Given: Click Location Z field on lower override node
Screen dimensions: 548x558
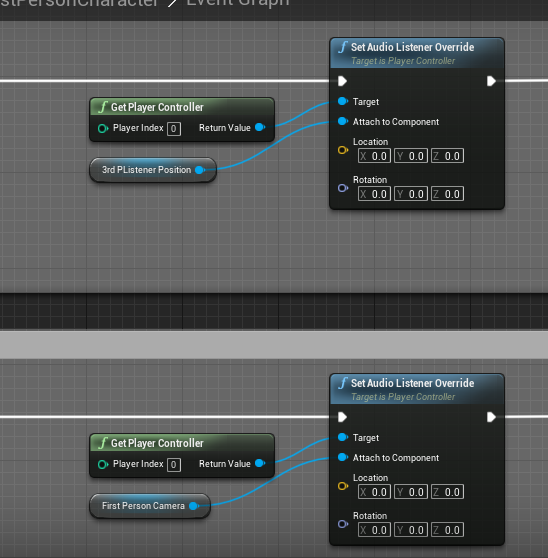Looking at the screenshot, I should (x=447, y=492).
